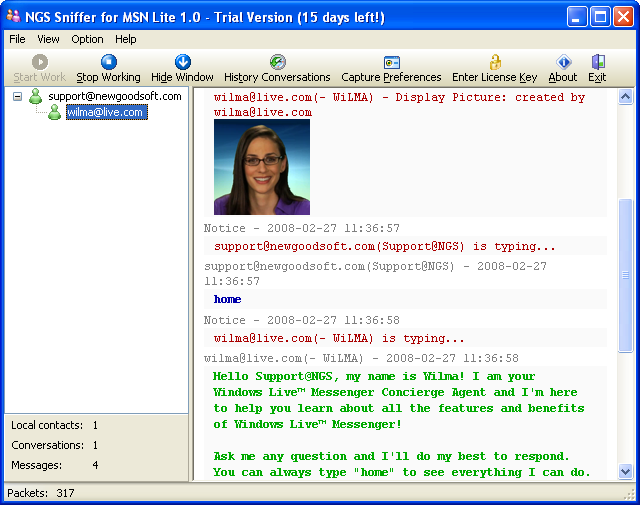Click "wilma@live.com(- WiLMA) is typing..." notice
This screenshot has height=505, width=640.
click(x=339, y=338)
